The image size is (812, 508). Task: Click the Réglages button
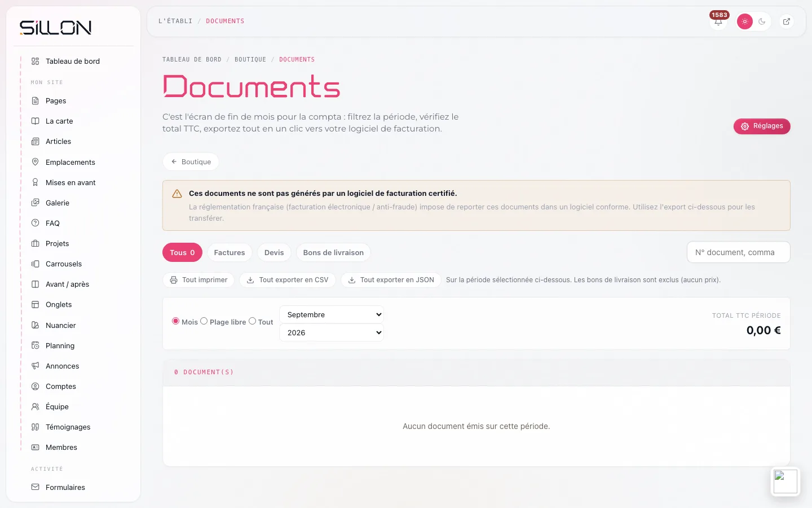point(762,126)
